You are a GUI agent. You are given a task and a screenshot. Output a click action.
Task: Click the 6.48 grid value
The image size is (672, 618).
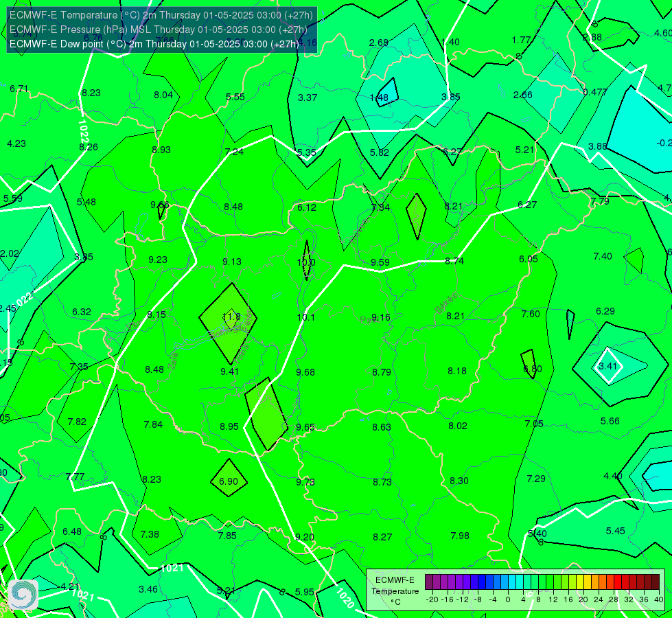click(x=72, y=531)
